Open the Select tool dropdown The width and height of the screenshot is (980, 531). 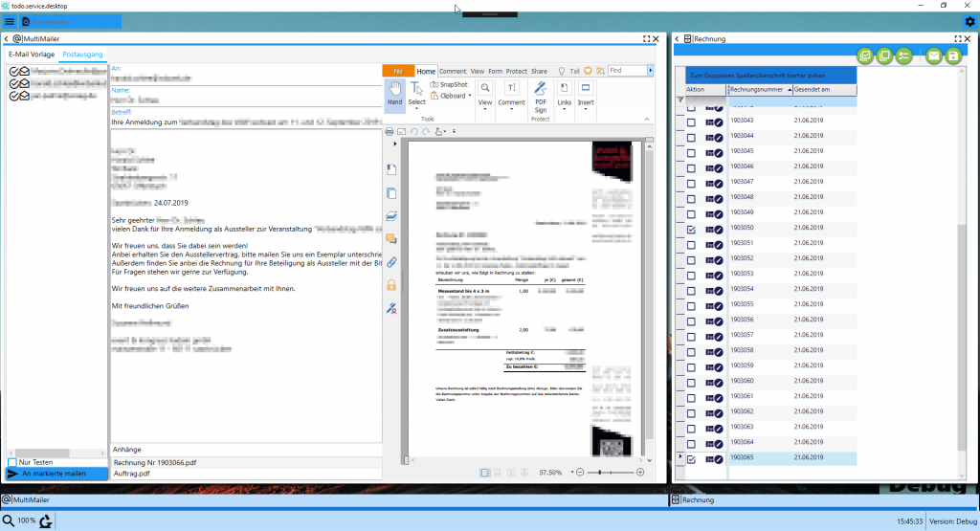pos(416,109)
